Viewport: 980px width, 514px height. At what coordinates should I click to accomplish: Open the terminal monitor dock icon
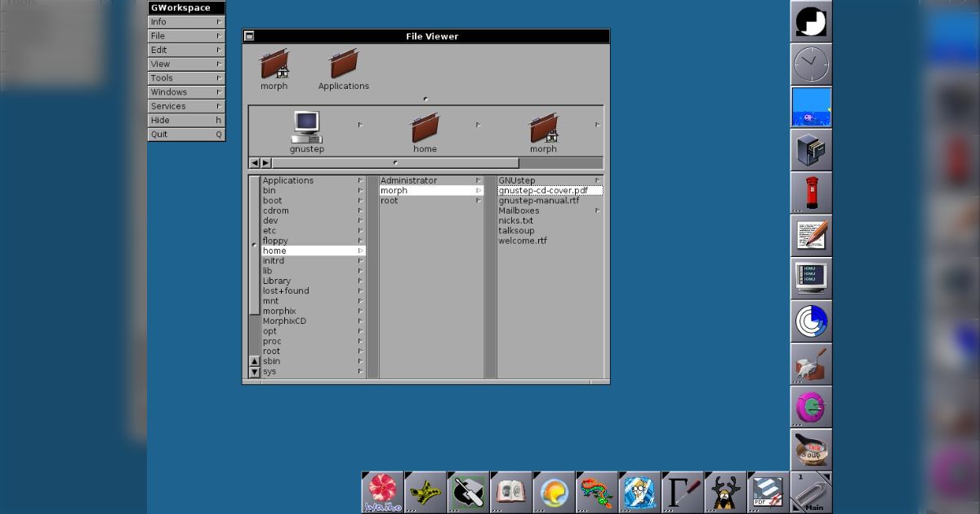point(811,278)
